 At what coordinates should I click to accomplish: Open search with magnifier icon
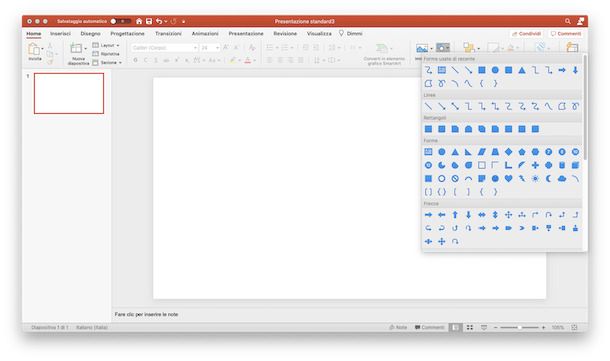coord(568,21)
